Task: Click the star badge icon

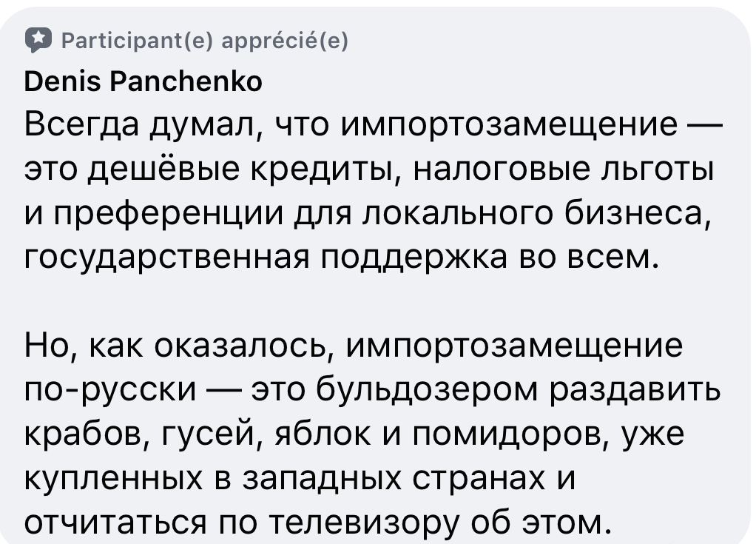Action: coord(36,41)
